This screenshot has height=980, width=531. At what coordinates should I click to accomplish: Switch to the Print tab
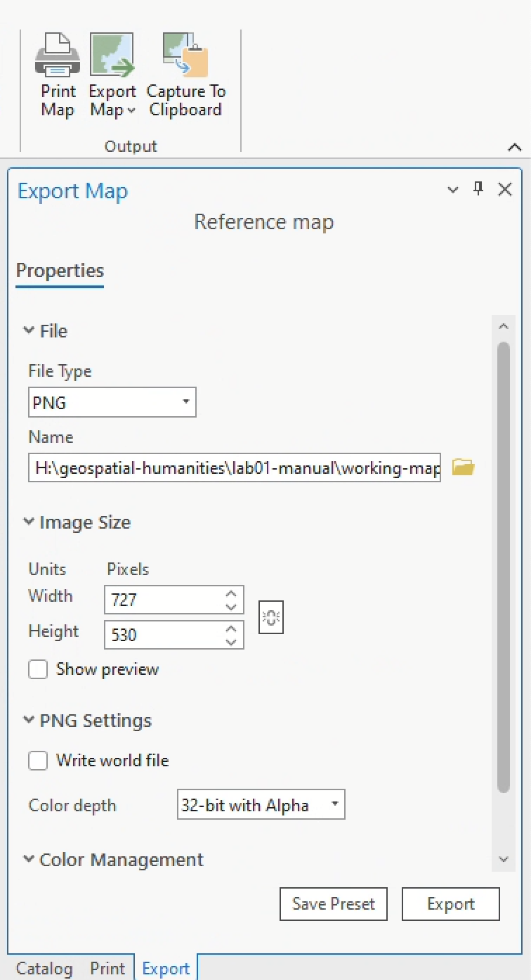(x=107, y=968)
